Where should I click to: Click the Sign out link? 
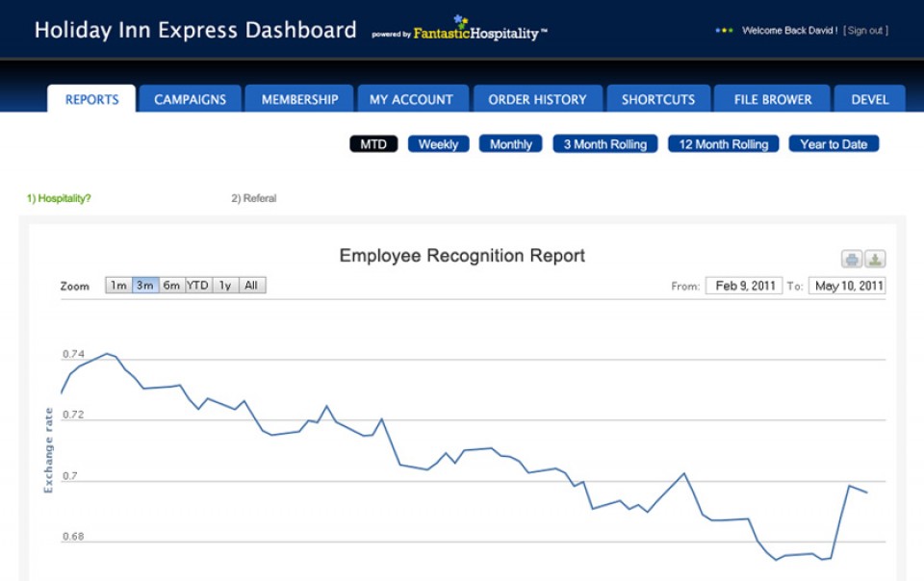coord(864,31)
